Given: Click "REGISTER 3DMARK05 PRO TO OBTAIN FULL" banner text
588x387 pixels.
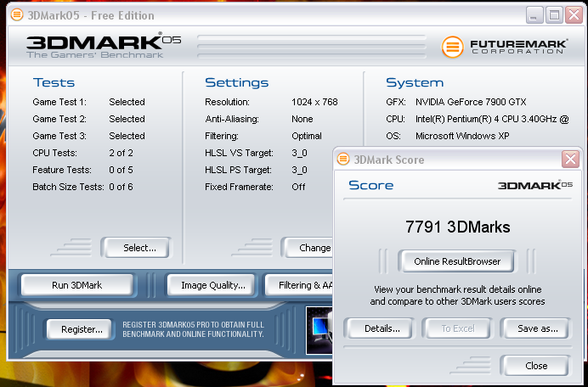Looking at the screenshot, I should click(193, 324).
